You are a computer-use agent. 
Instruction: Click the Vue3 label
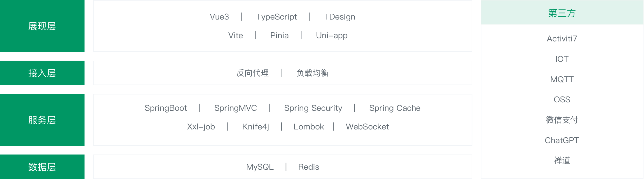[x=219, y=17]
